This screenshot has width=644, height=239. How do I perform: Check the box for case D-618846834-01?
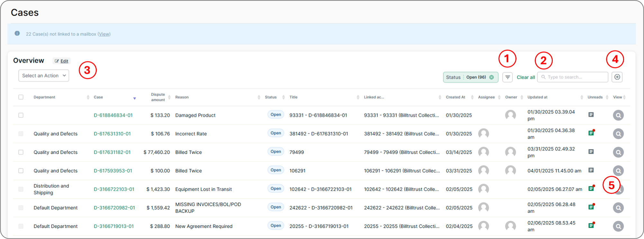pos(21,115)
